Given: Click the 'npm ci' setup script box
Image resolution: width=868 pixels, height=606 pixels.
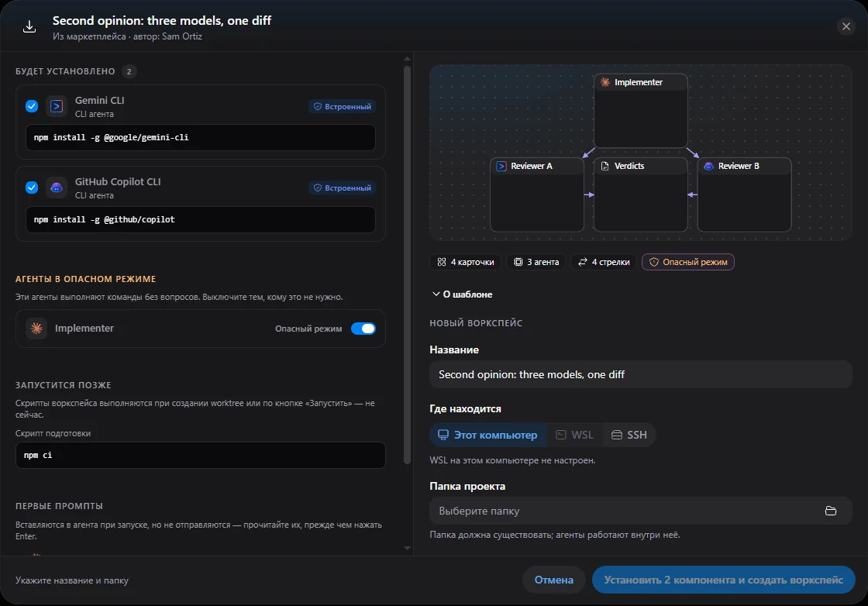Looking at the screenshot, I should pos(201,455).
